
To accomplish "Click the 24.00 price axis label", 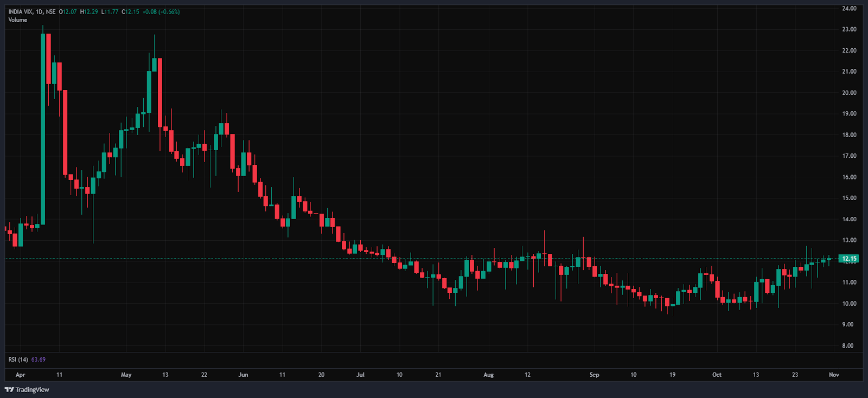I will pyautogui.click(x=849, y=9).
